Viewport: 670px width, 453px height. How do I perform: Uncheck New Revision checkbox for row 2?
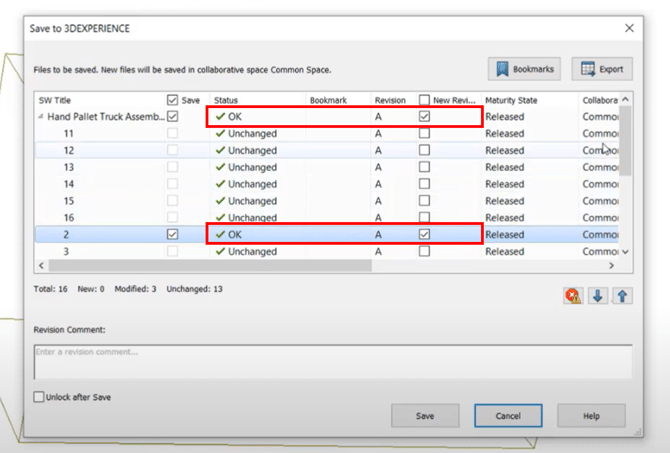pyautogui.click(x=424, y=234)
